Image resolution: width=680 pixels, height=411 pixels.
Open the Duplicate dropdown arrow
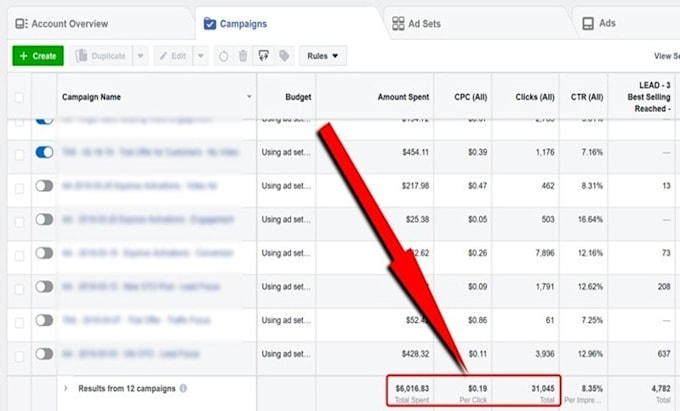pos(141,56)
